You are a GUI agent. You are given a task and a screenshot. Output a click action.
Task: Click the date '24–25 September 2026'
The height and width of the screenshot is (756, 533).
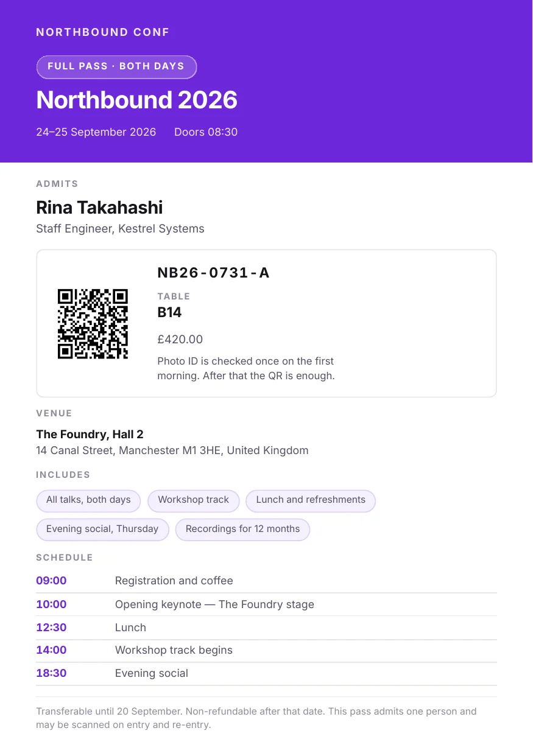(x=96, y=132)
